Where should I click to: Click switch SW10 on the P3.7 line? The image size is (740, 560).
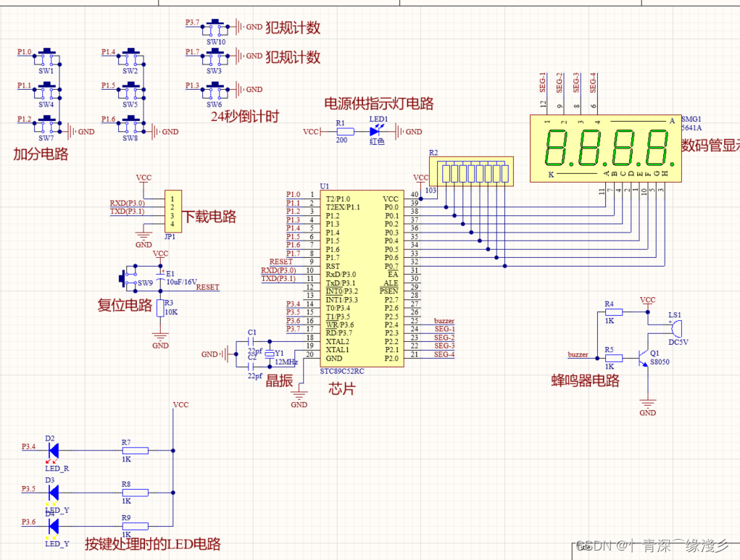[x=215, y=28]
